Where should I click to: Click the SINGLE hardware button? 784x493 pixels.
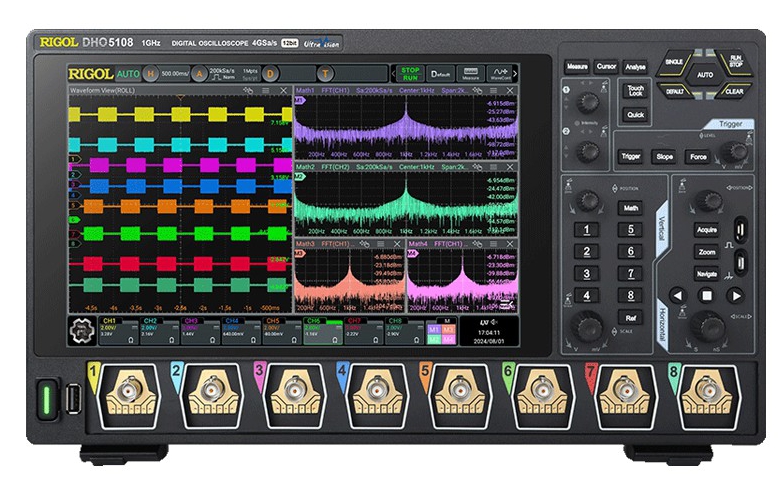tap(674, 62)
